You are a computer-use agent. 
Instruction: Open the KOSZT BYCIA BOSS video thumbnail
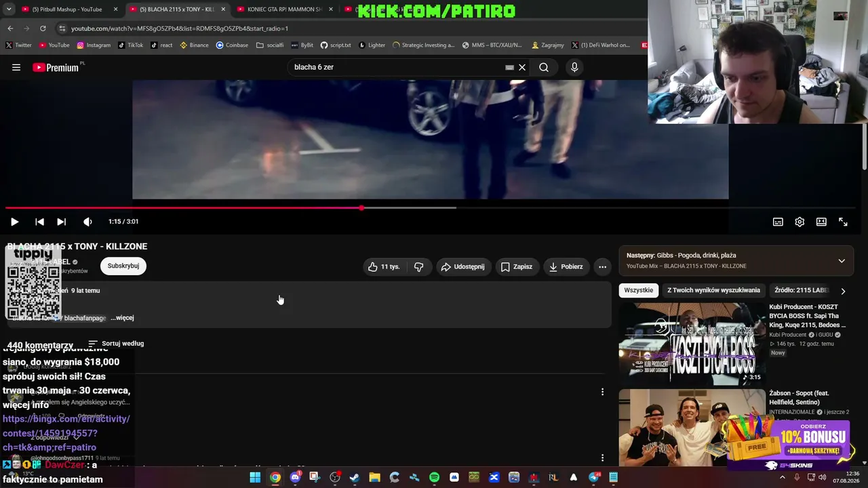(x=692, y=344)
